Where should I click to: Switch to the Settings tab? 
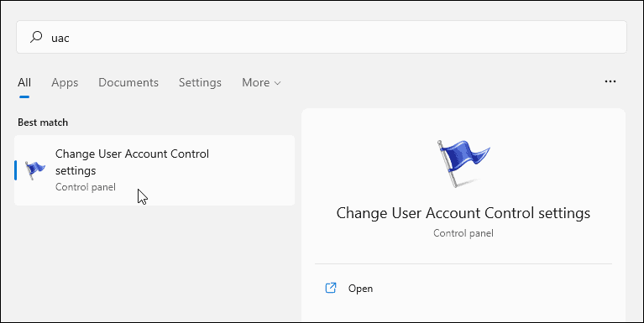click(x=200, y=82)
